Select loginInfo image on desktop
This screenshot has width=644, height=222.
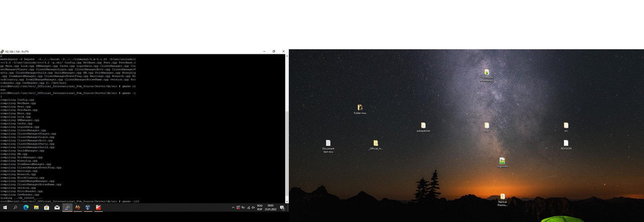[x=502, y=163]
